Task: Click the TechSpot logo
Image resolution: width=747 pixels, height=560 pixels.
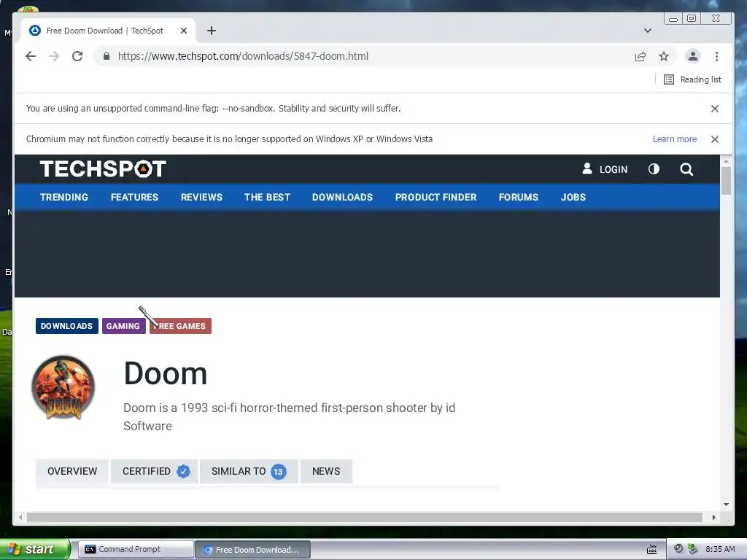Action: (103, 169)
